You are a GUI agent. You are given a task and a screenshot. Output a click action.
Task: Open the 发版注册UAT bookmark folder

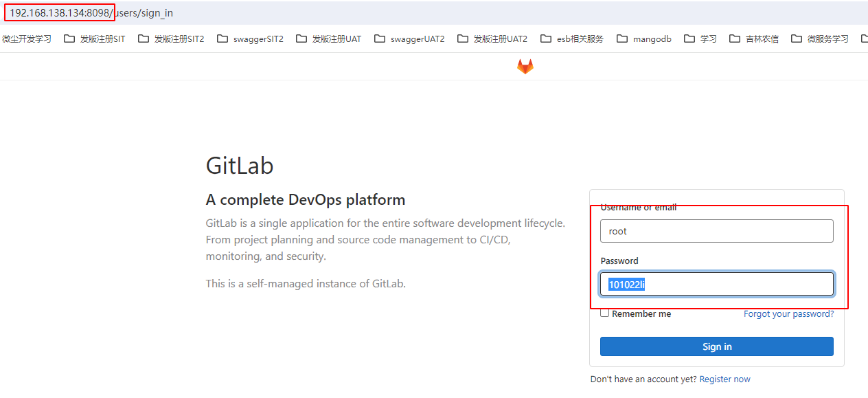tap(329, 39)
